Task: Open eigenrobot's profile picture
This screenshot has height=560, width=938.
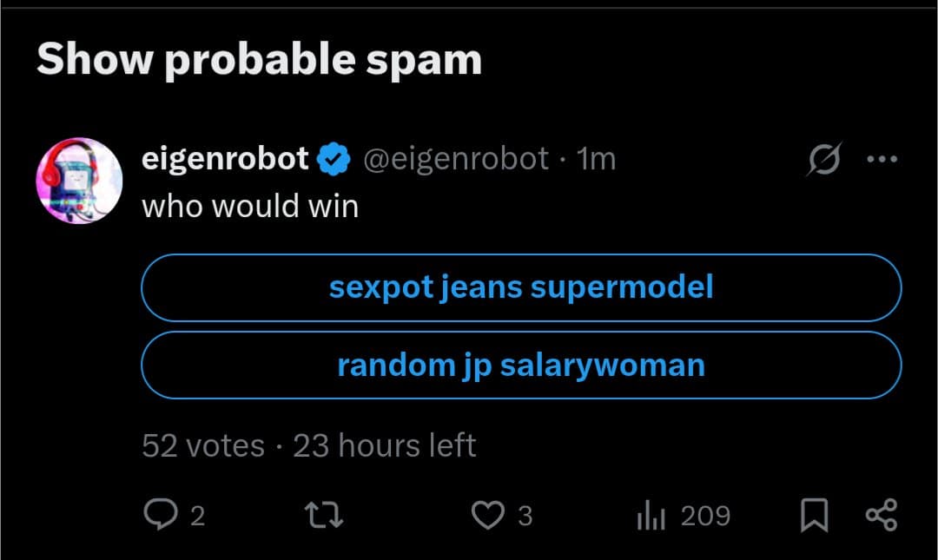Action: 79,180
